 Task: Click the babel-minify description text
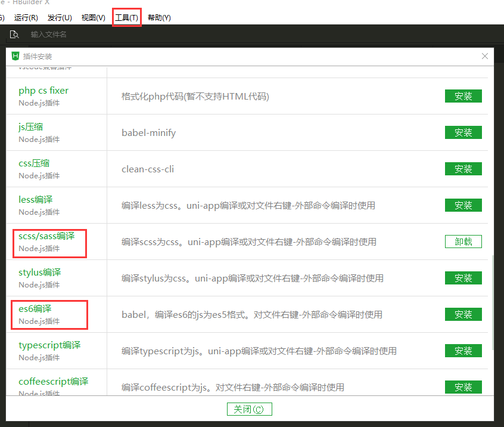148,132
